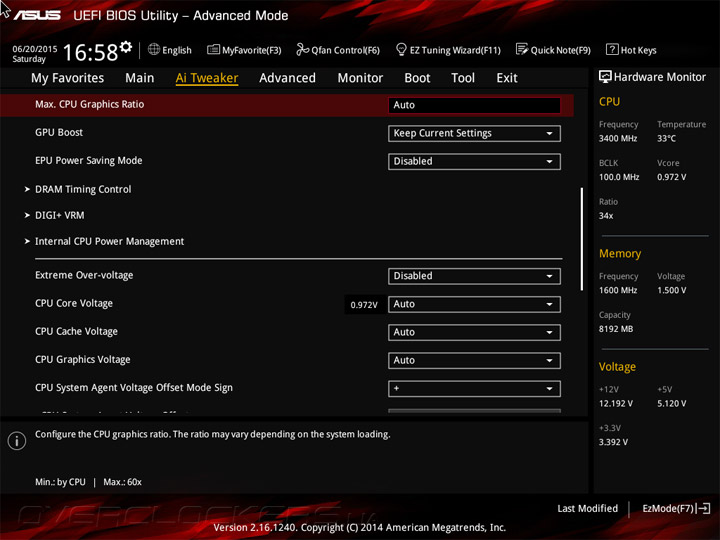Click the Hot Keys label

click(x=638, y=50)
